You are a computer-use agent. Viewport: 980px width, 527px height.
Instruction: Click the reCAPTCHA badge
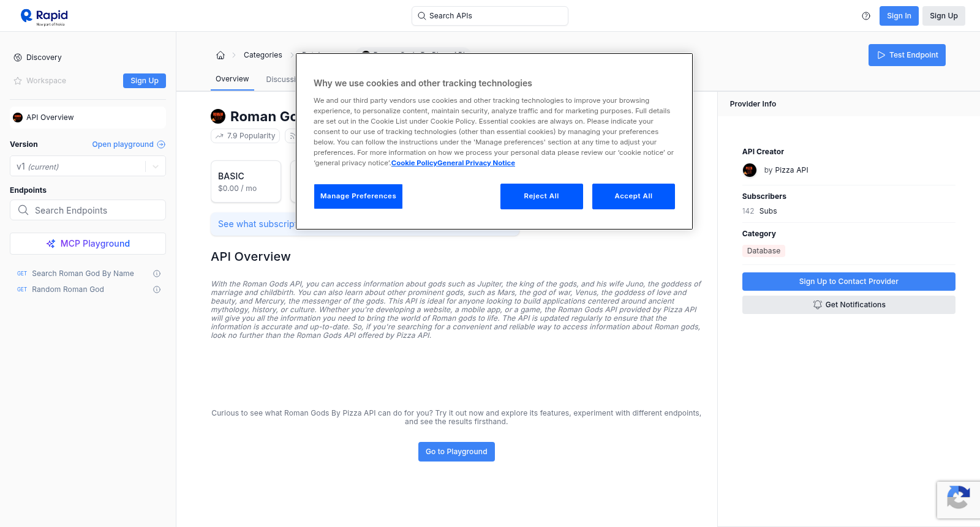[959, 500]
